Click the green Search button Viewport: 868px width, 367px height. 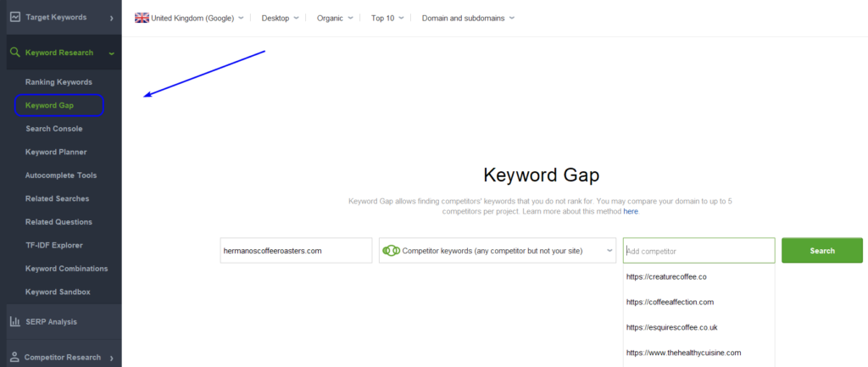tap(822, 251)
